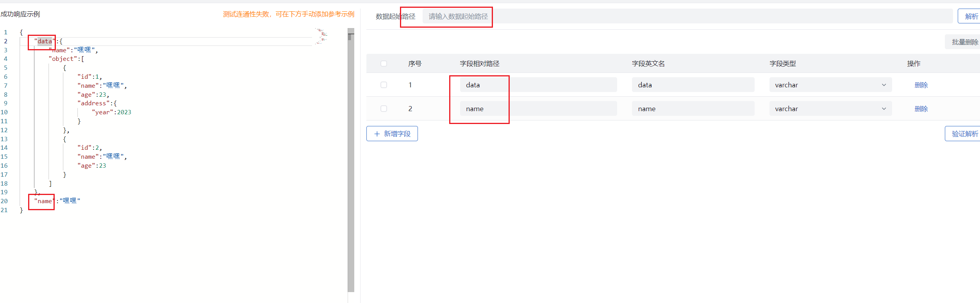Click the "year":2023 text in the editor

click(111, 112)
